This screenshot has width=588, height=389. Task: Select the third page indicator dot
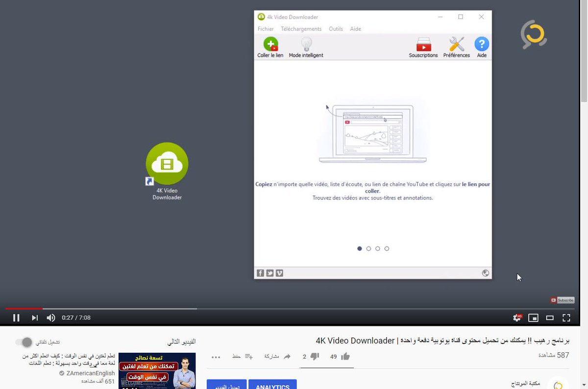coord(377,248)
